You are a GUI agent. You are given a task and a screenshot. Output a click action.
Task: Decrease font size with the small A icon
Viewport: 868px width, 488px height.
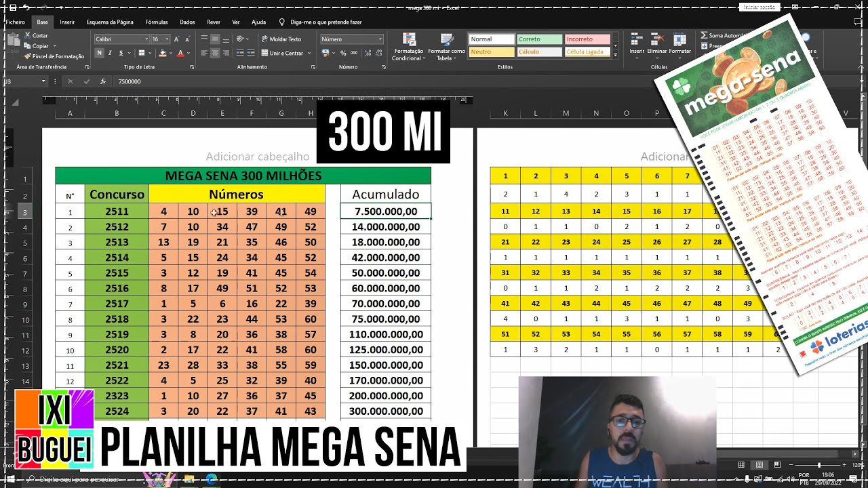[186, 39]
